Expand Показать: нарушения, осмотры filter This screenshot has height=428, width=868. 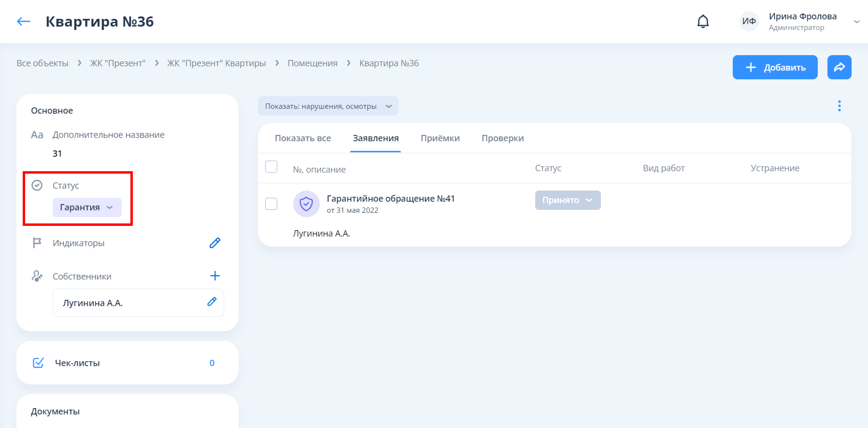point(328,106)
